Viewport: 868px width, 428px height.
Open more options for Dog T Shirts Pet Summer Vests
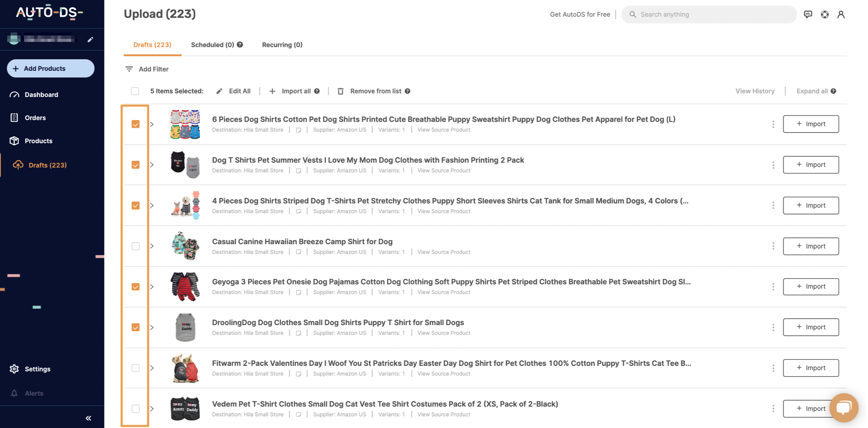pyautogui.click(x=773, y=165)
